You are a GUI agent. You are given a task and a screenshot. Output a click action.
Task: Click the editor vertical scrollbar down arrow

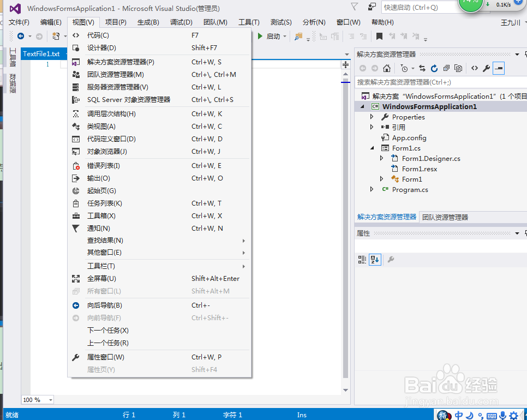click(x=345, y=390)
